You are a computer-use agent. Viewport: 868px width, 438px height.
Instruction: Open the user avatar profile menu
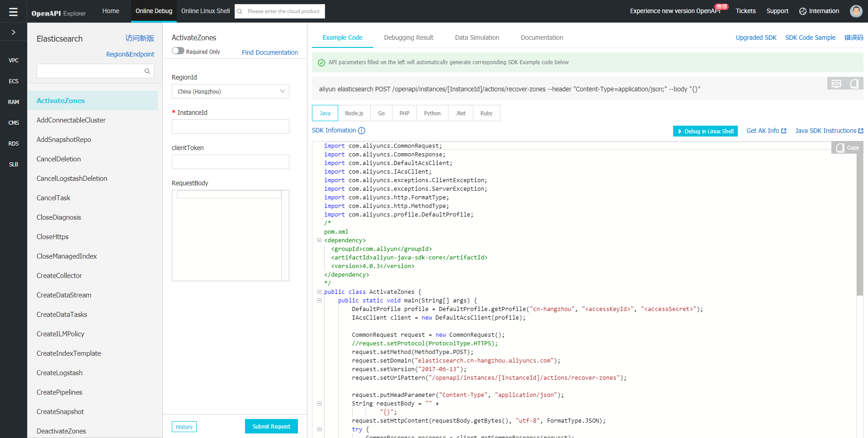click(x=856, y=11)
